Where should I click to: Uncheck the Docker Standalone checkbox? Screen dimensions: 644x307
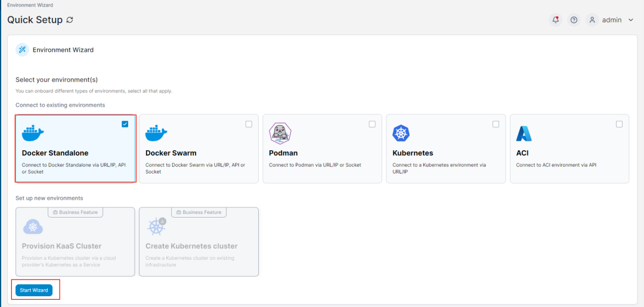coord(125,124)
